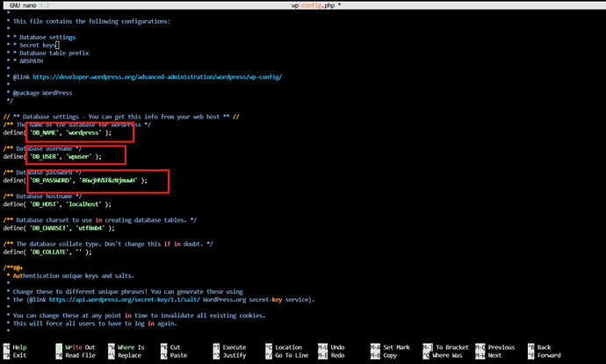
Task: Place cursor on 'DB_HOST' constant
Action: click(x=44, y=204)
